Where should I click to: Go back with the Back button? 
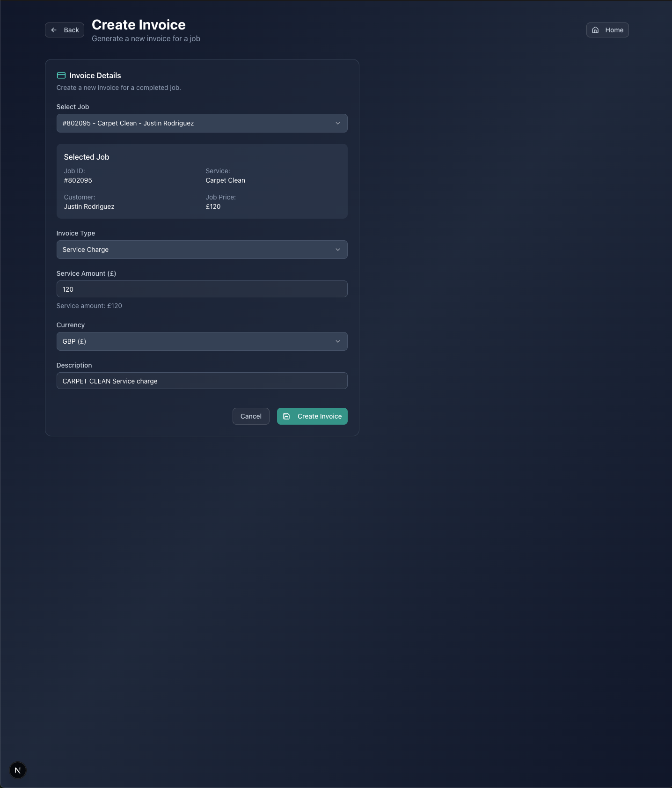pos(65,30)
